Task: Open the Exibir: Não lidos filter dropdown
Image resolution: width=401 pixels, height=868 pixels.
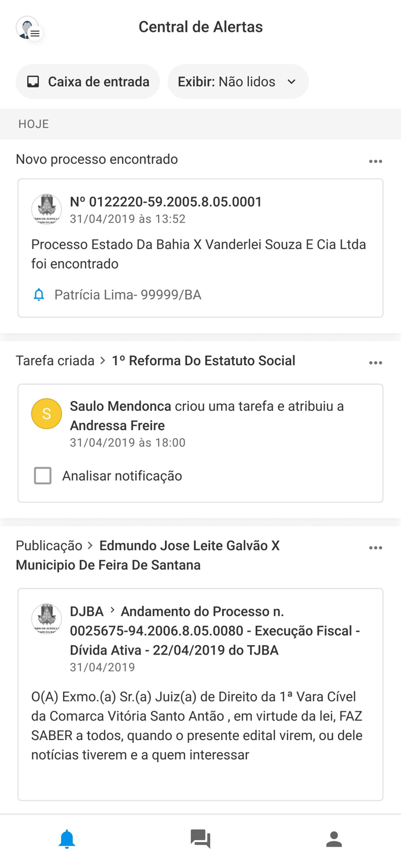Action: (x=238, y=82)
